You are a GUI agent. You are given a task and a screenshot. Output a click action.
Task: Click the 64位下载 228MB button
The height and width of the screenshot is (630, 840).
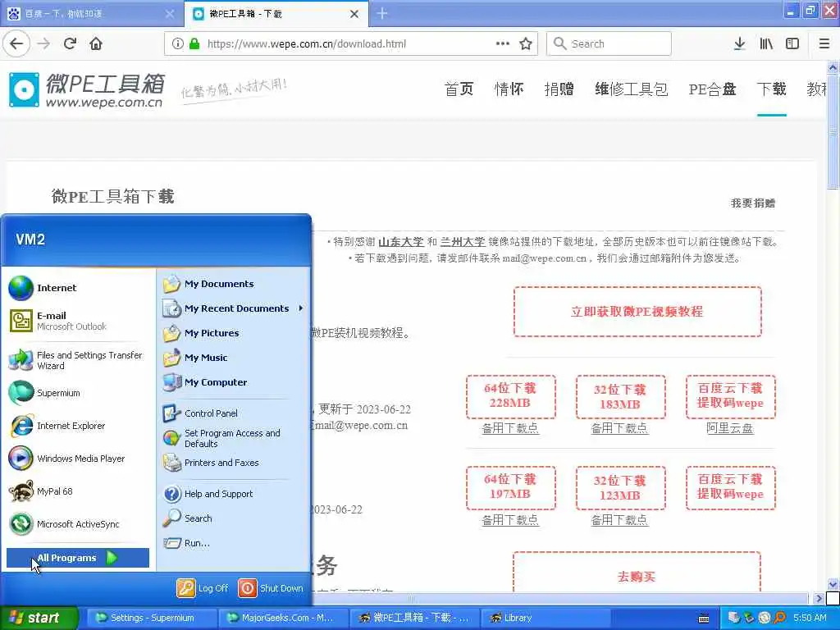[x=510, y=396]
